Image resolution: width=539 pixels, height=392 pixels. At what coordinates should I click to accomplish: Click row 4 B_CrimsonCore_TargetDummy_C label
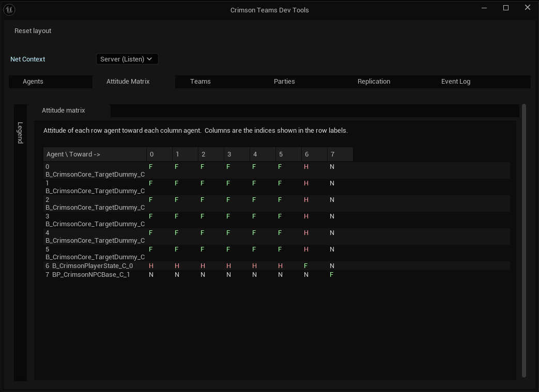pos(95,237)
